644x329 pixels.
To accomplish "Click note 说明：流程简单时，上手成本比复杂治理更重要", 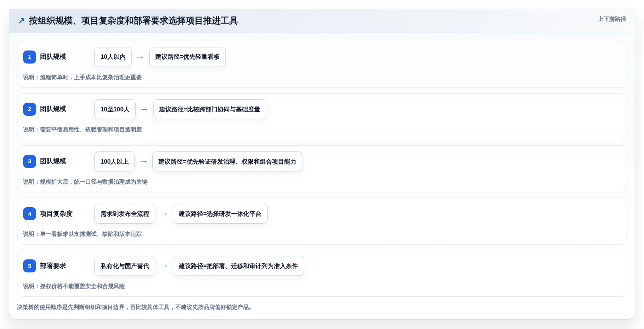I will pos(82,77).
